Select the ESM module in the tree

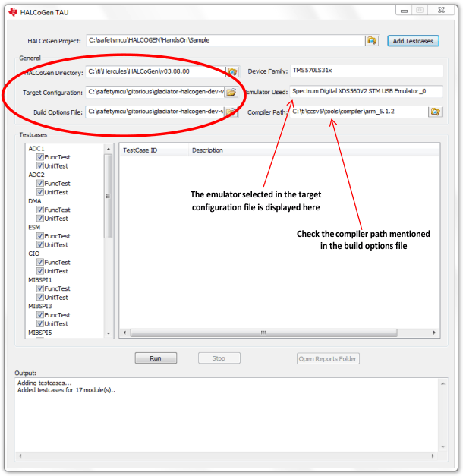[x=34, y=228]
